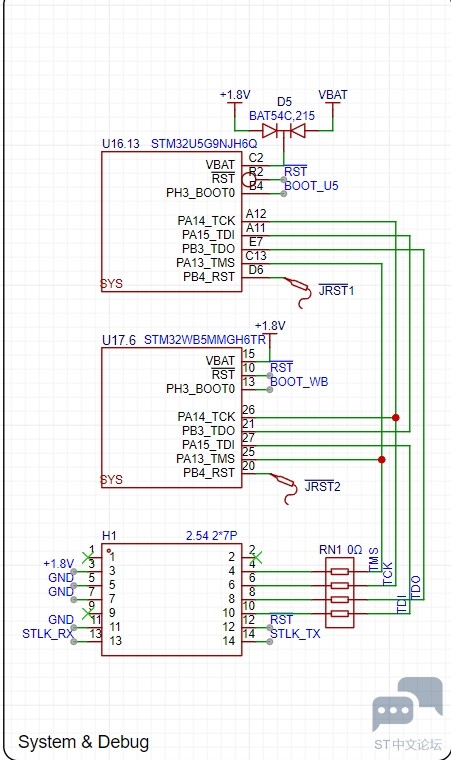Click the +1.8V power label above U17

[270, 326]
